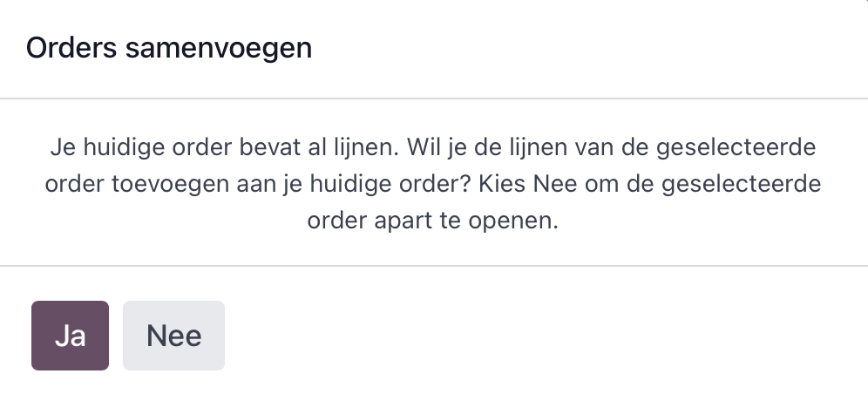868x401 pixels.
Task: Click the Ja button
Action: pos(70,336)
